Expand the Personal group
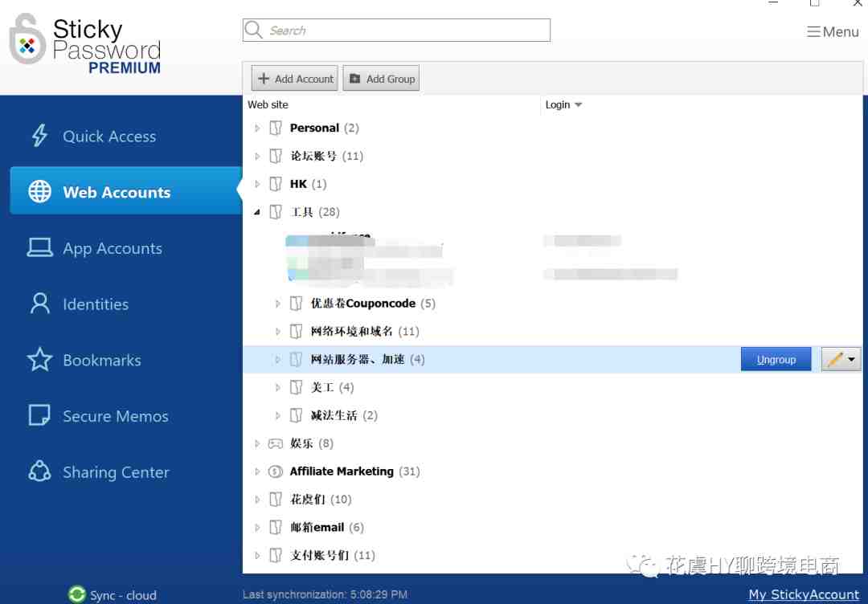This screenshot has width=868, height=604. coord(257,128)
